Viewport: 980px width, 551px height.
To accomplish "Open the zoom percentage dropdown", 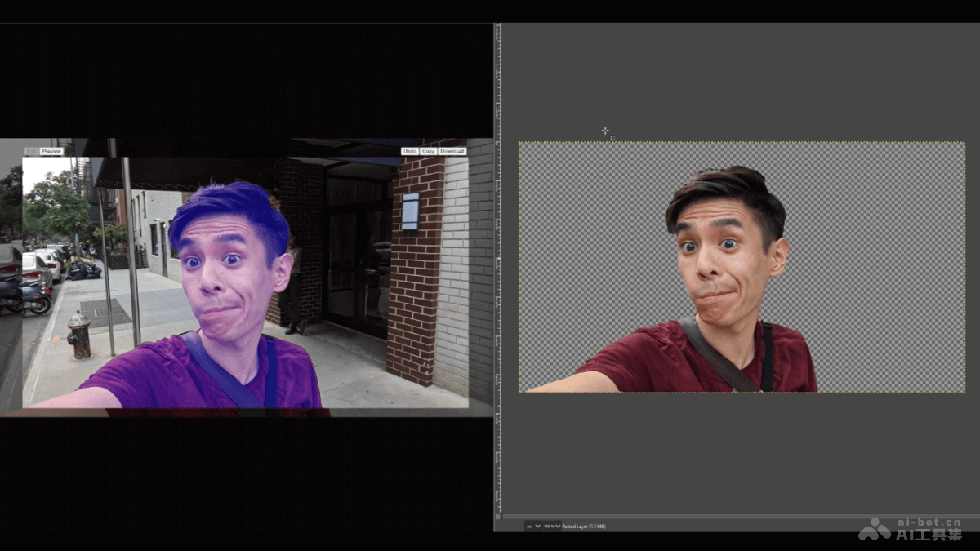I will pos(552,527).
